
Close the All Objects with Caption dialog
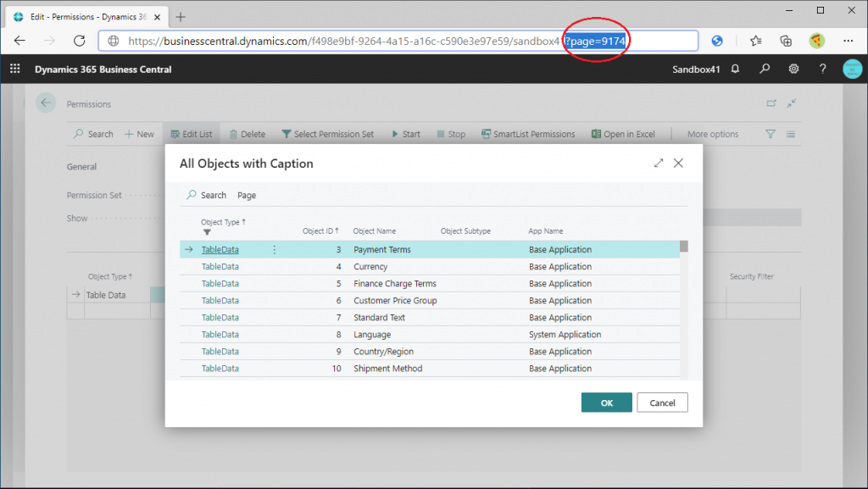click(x=678, y=164)
